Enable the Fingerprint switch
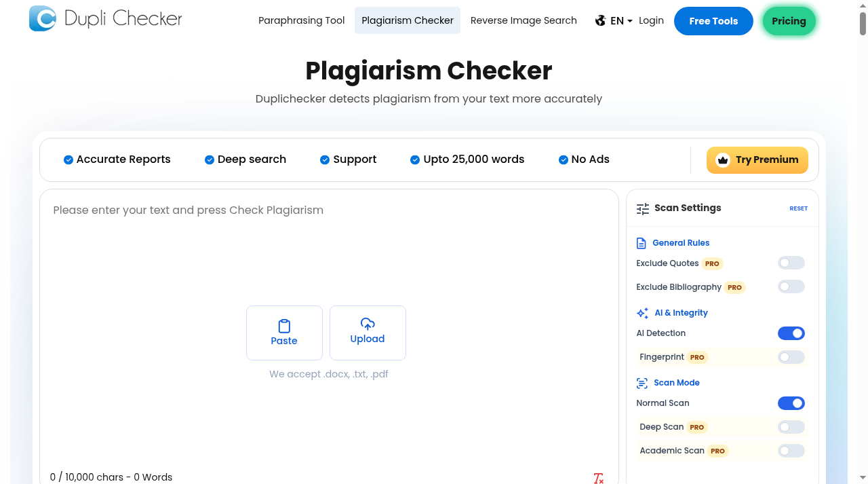 tap(791, 357)
